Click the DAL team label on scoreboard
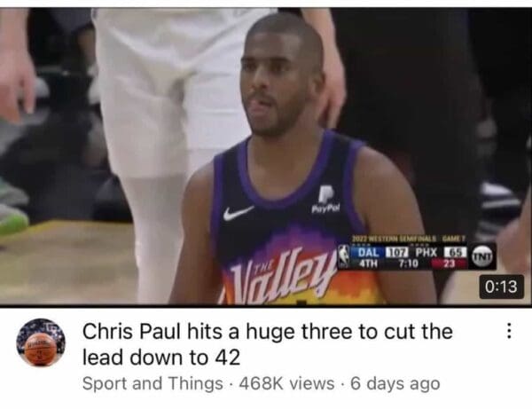Screen dimensions: 532x409 [369, 253]
